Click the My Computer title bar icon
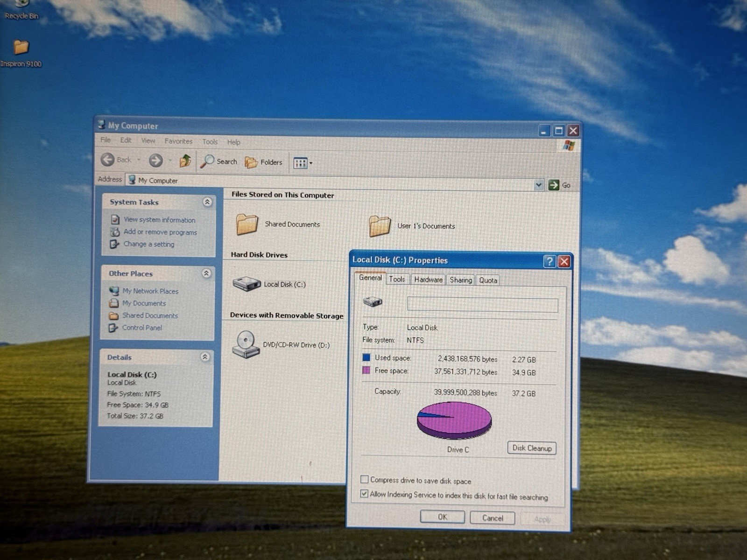Image resolution: width=747 pixels, height=560 pixels. pyautogui.click(x=101, y=124)
